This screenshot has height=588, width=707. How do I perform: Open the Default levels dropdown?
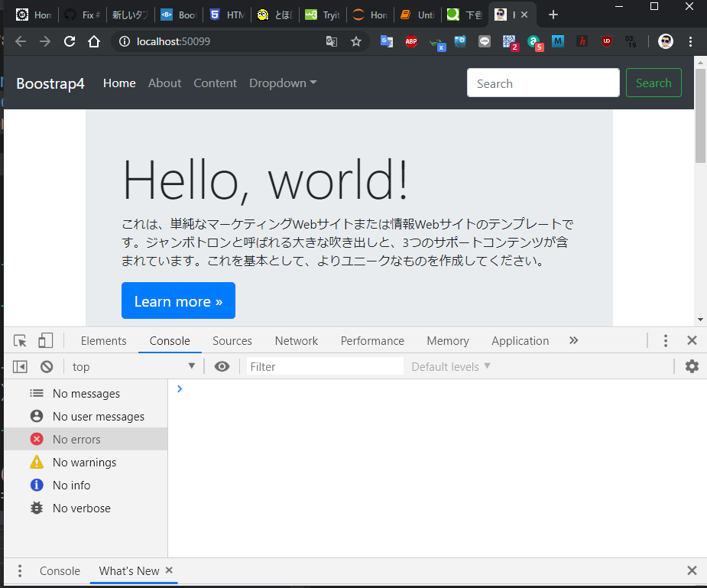point(451,367)
